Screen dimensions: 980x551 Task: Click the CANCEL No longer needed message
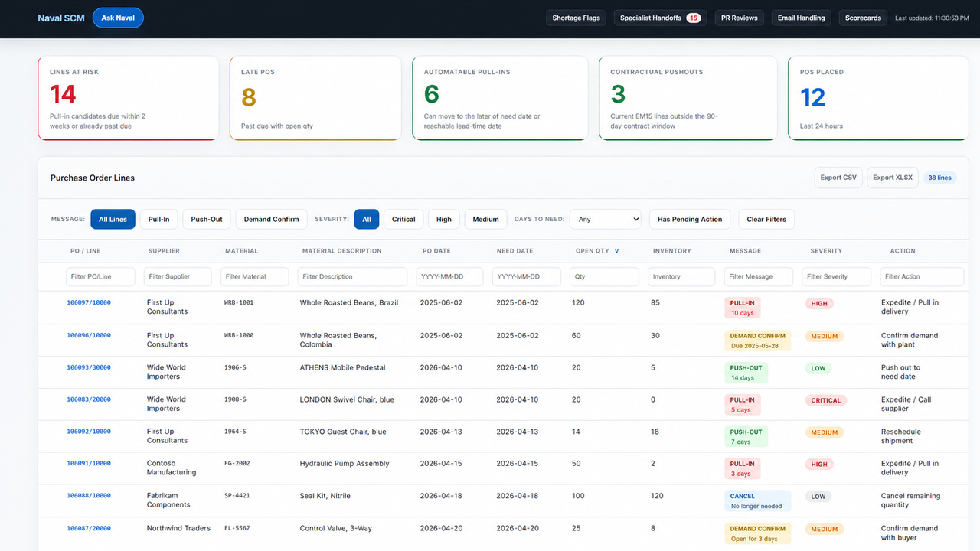tap(758, 501)
